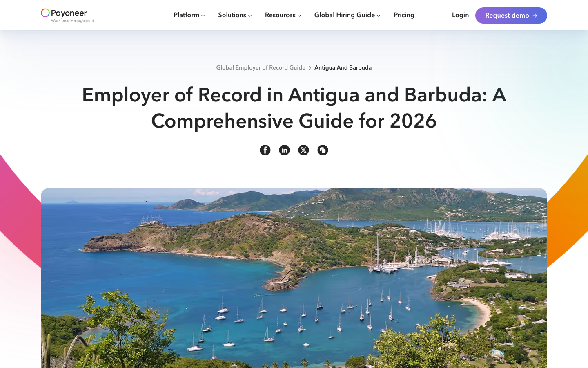588x368 pixels.
Task: Go to the Pricing page
Action: tap(404, 15)
